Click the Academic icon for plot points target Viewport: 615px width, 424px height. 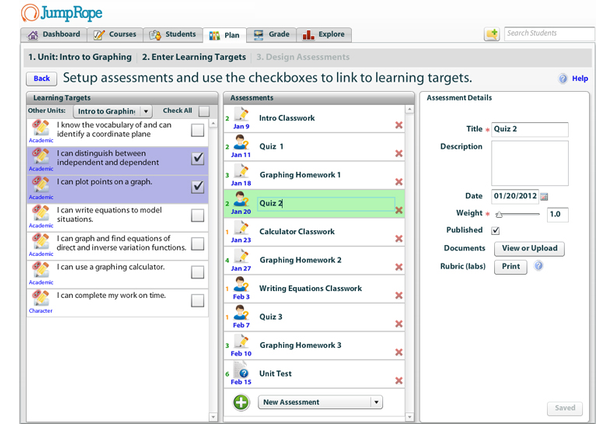click(41, 185)
